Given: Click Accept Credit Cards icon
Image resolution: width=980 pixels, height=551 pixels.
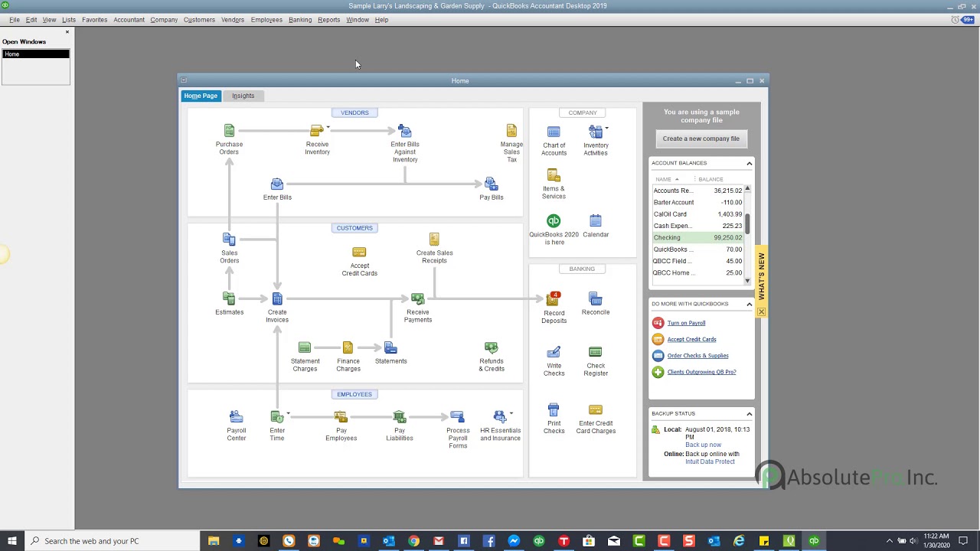Looking at the screenshot, I should [x=359, y=253].
